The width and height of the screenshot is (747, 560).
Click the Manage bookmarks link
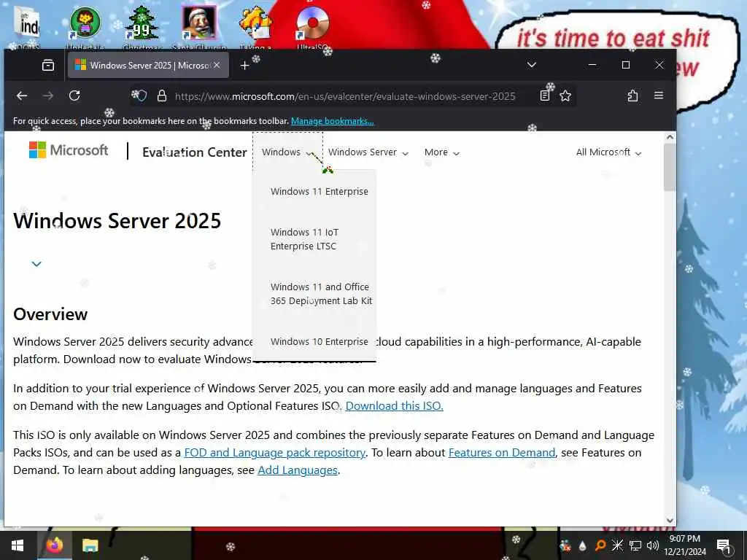(333, 121)
